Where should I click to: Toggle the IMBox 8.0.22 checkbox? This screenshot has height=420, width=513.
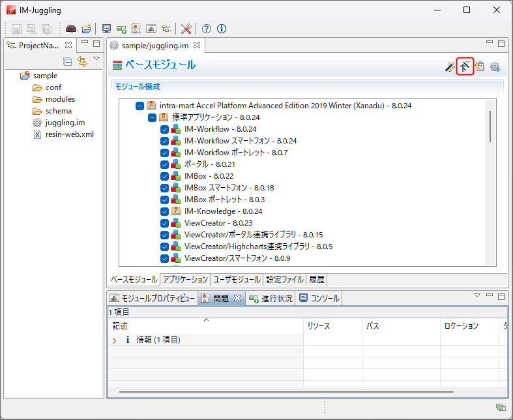164,177
